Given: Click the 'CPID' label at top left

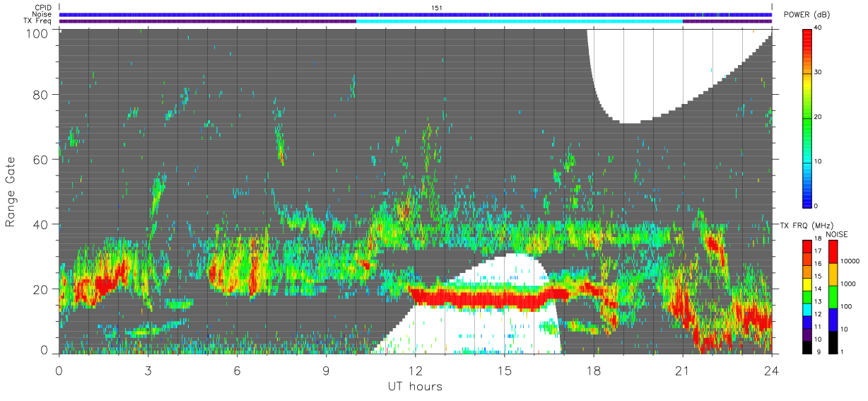Looking at the screenshot, I should [x=43, y=8].
